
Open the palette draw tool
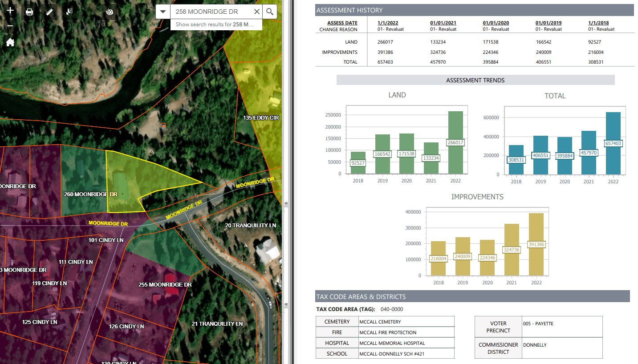coord(110,12)
